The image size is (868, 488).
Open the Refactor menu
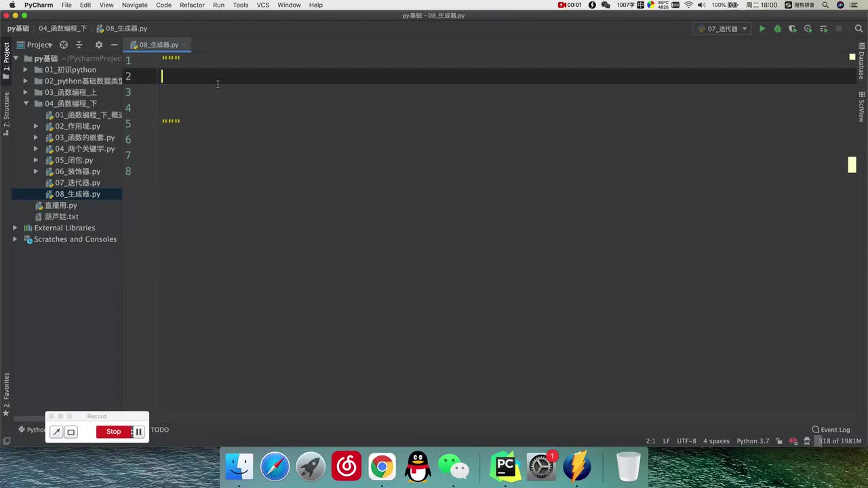192,5
